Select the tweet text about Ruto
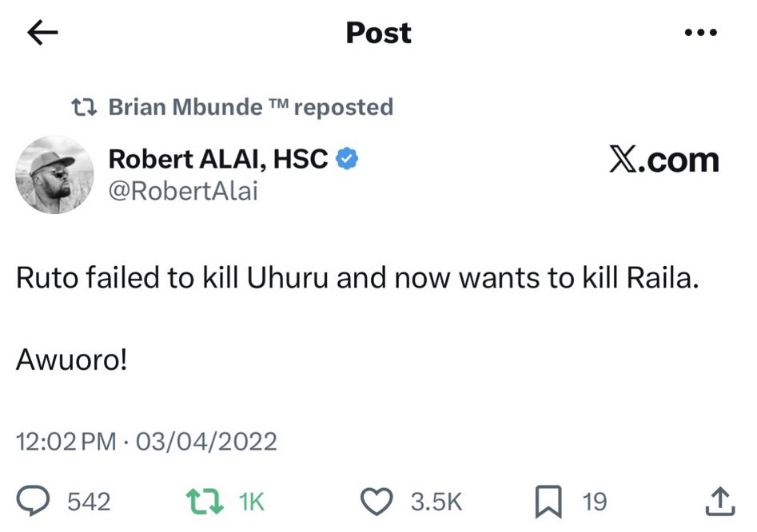 pos(357,278)
